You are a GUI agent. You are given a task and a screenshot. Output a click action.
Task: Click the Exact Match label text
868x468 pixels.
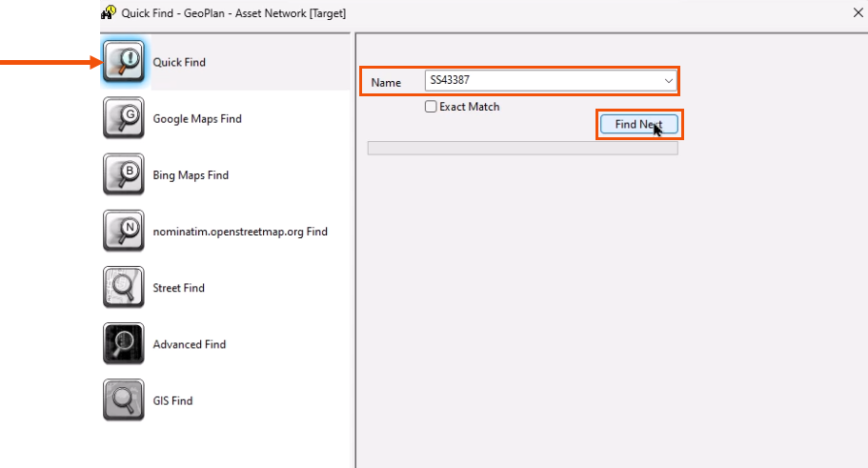coord(470,107)
